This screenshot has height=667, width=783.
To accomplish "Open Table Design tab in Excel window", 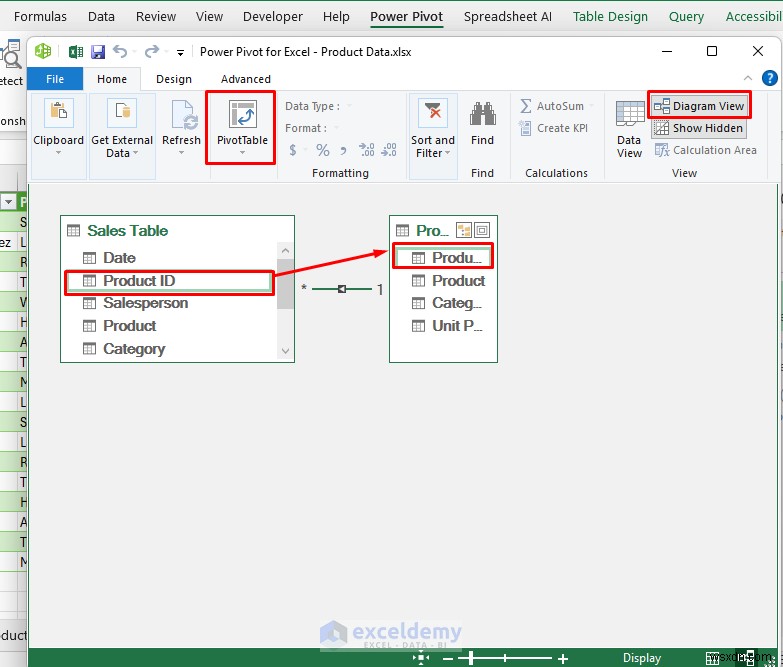I will pos(610,16).
